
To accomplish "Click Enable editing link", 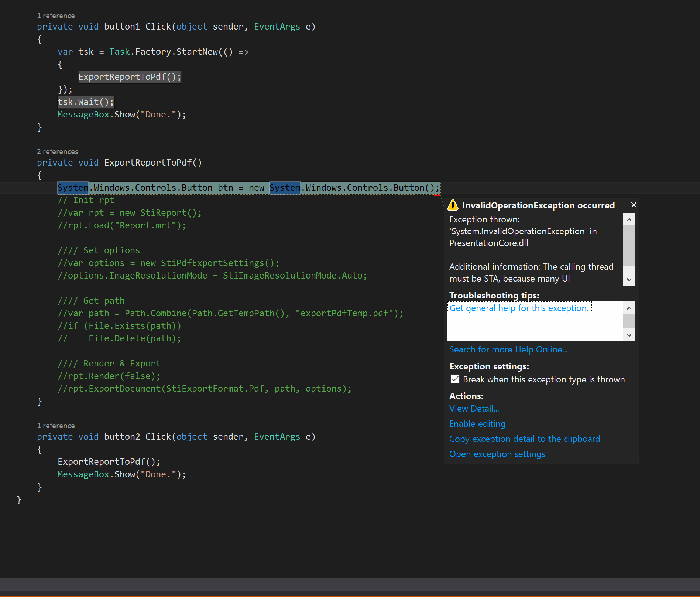I will pyautogui.click(x=477, y=424).
